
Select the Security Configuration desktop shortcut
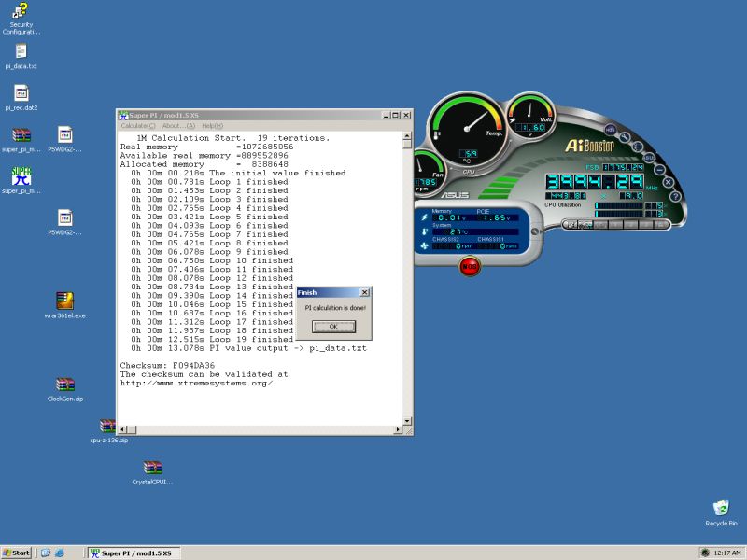(x=21, y=18)
